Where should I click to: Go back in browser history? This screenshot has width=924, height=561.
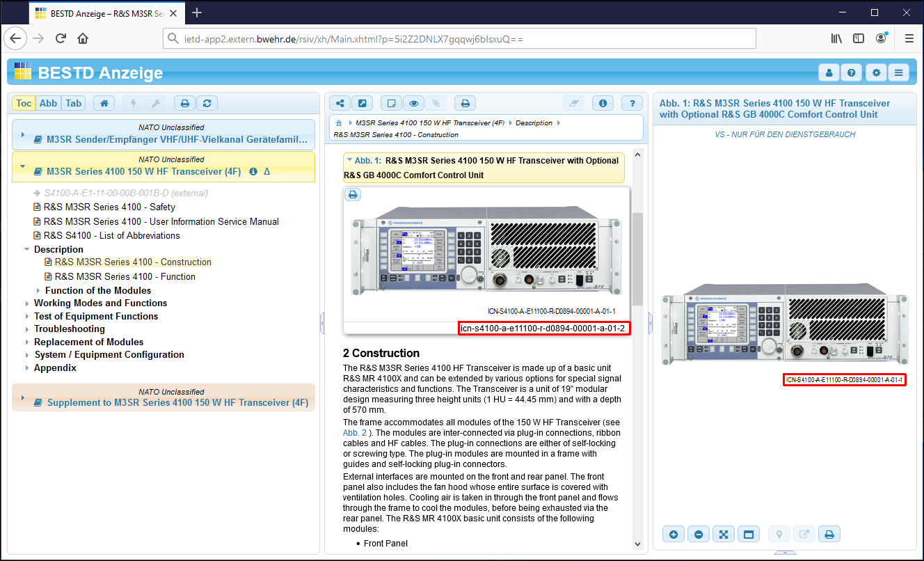click(15, 38)
